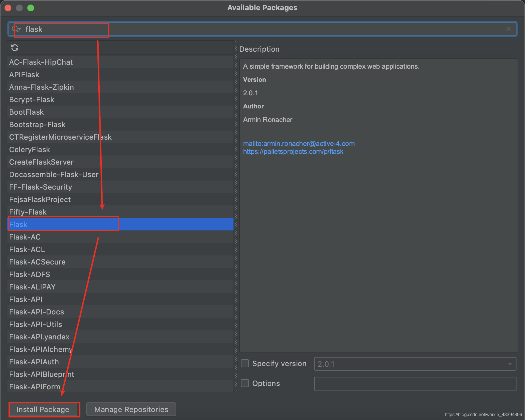Click the Install Package button
This screenshot has height=420, width=525.
(43, 409)
